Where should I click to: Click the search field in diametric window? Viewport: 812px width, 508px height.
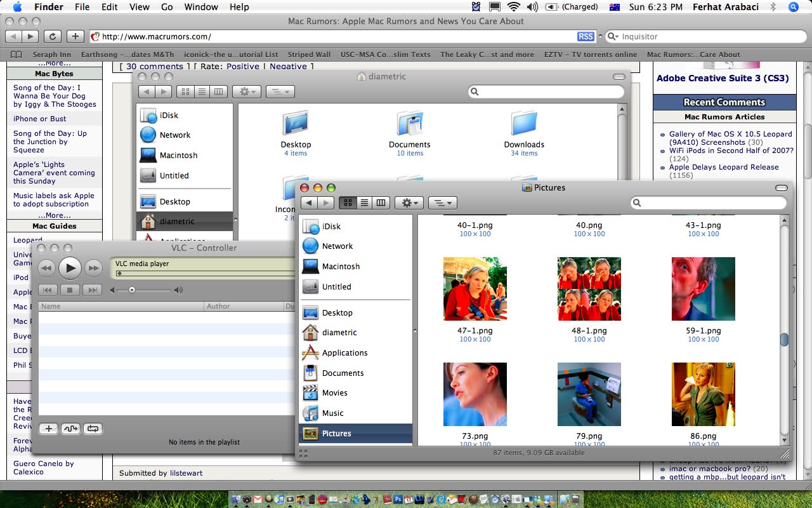pyautogui.click(x=546, y=92)
